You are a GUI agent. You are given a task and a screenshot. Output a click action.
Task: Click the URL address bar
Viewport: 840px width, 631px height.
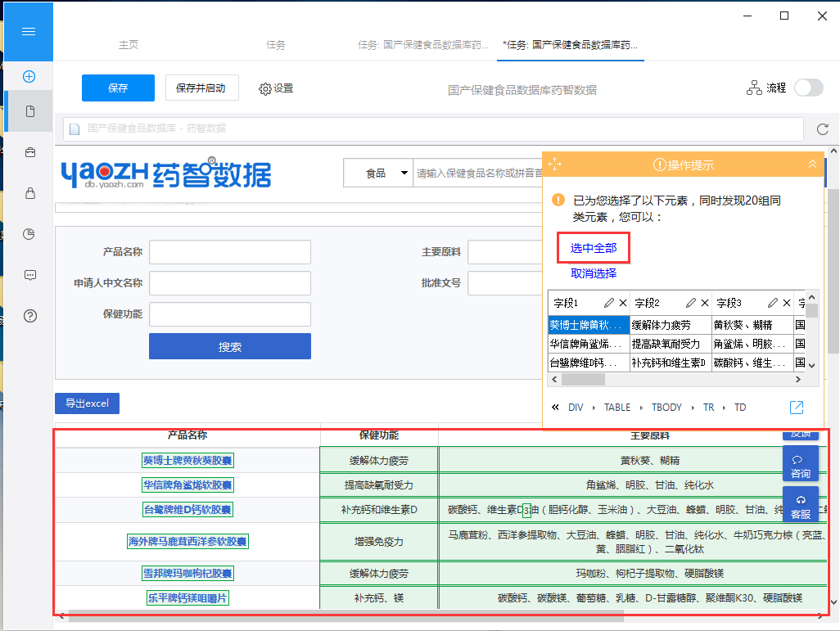(x=433, y=129)
